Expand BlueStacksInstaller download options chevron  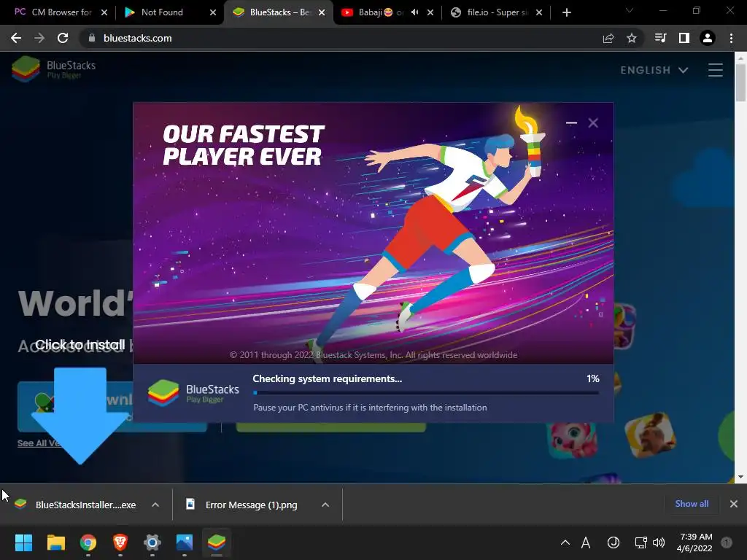(155, 505)
